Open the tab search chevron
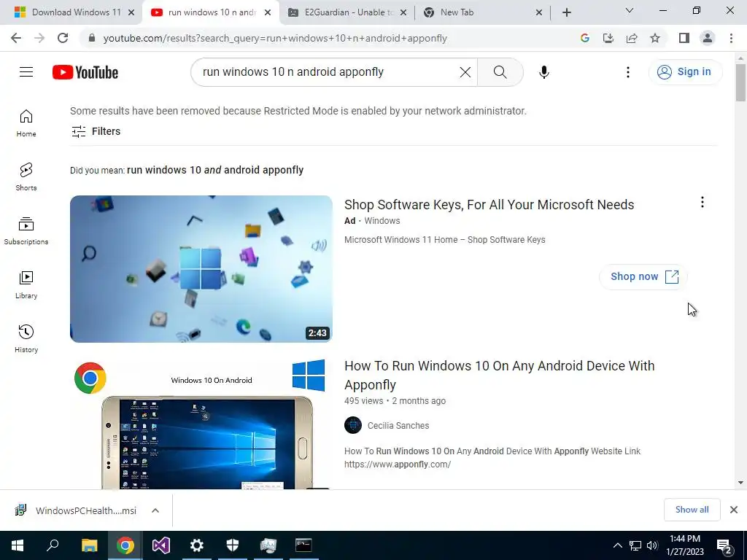 pos(630,10)
